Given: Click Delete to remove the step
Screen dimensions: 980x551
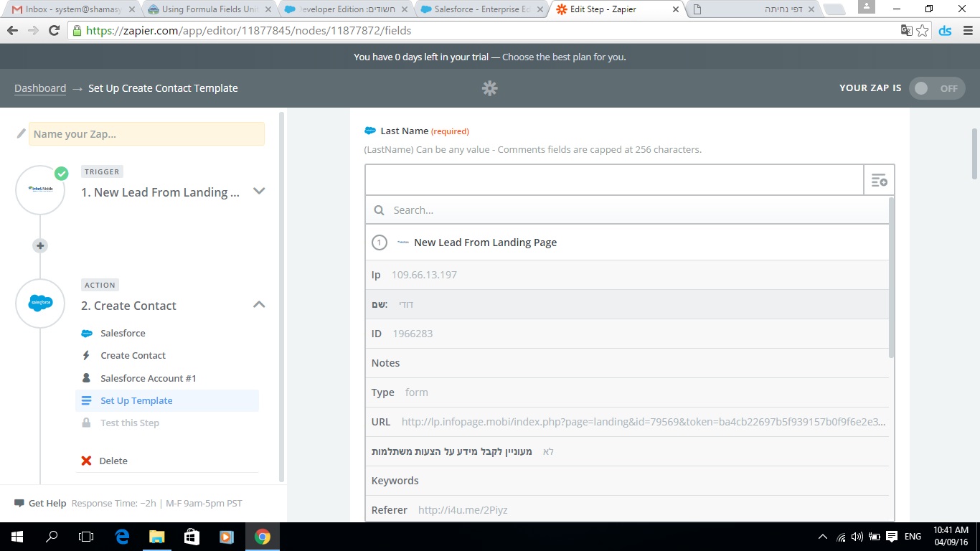Looking at the screenshot, I should (x=113, y=461).
